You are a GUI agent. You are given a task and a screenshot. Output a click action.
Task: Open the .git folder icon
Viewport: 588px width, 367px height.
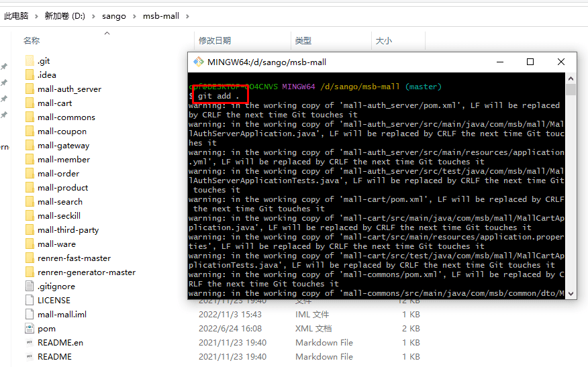pyautogui.click(x=30, y=61)
